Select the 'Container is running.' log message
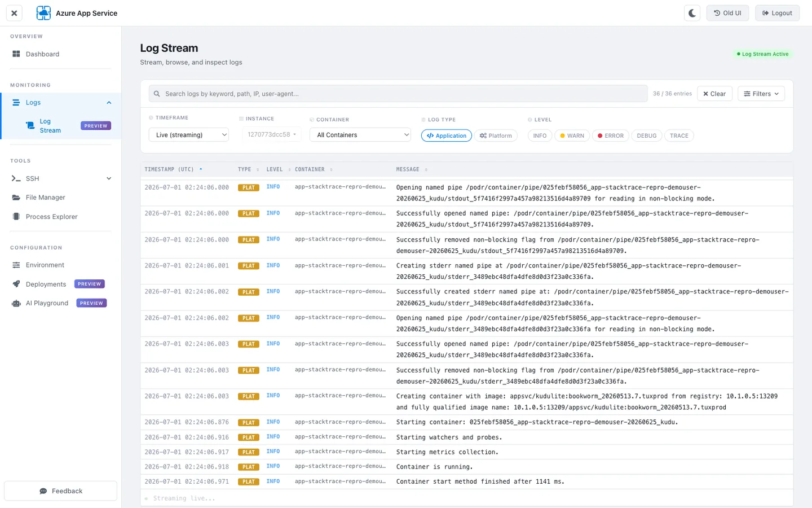This screenshot has height=508, width=812. tap(434, 467)
